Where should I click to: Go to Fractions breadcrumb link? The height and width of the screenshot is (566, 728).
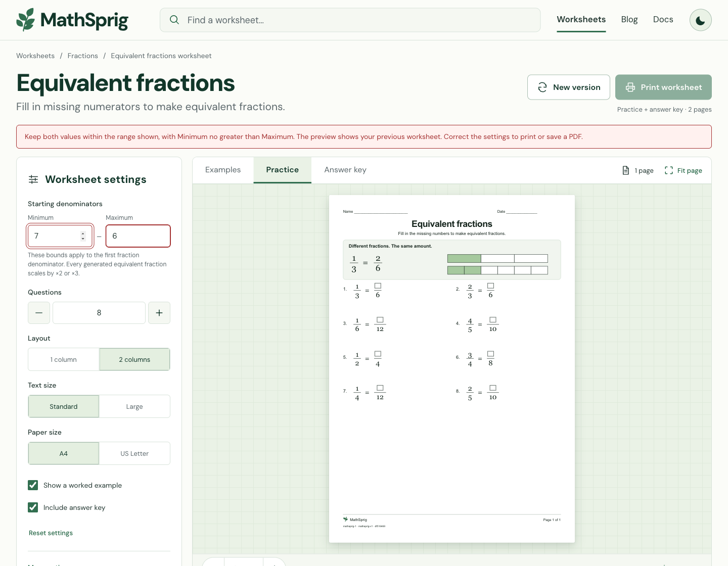(x=83, y=56)
